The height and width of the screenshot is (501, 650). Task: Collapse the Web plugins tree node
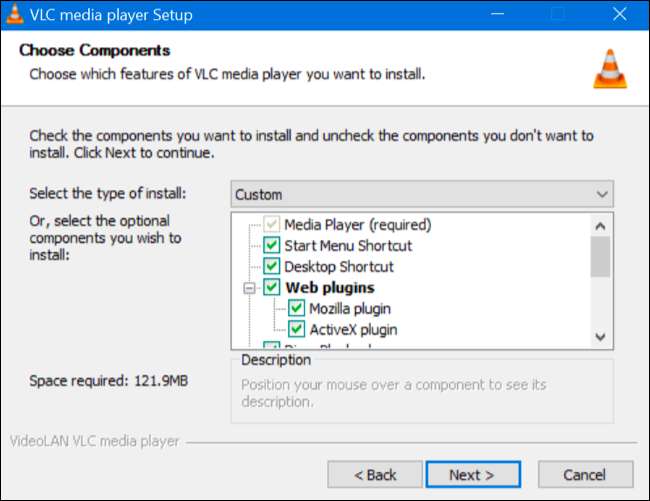pos(248,288)
